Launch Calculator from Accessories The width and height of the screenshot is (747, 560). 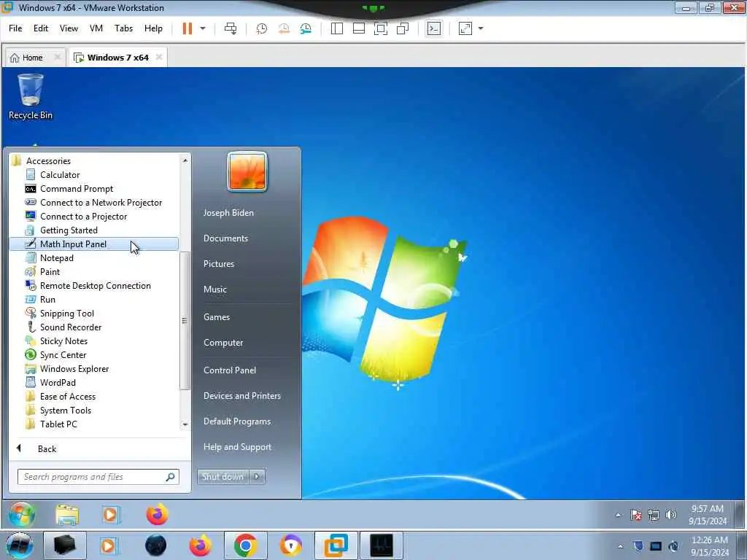point(60,175)
